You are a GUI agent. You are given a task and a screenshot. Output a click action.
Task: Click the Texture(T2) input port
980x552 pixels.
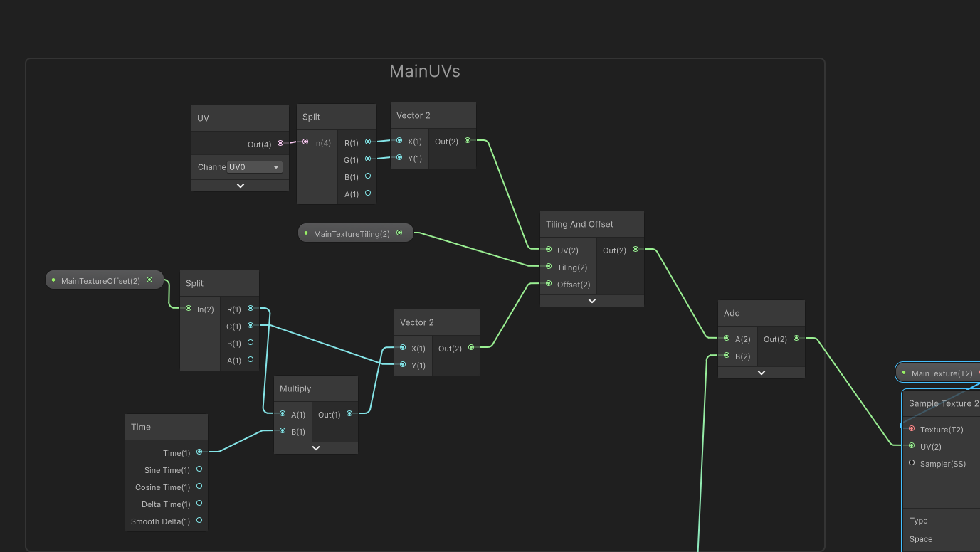(x=912, y=429)
